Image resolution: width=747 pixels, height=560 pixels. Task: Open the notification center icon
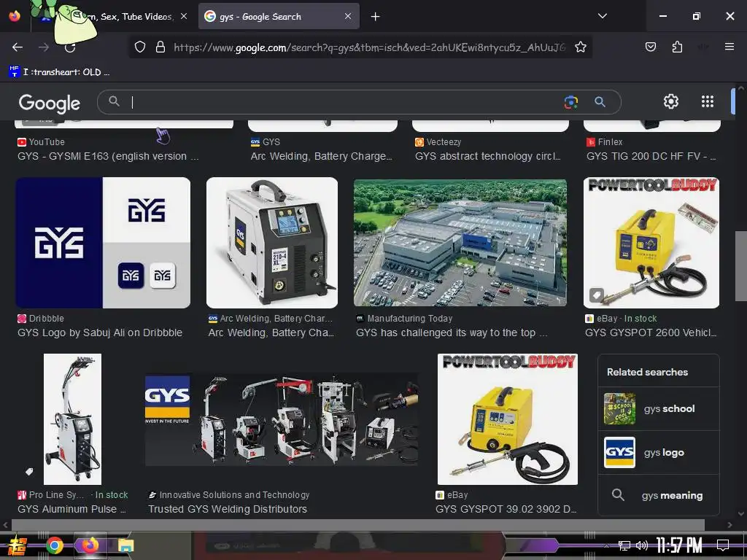coord(723,545)
